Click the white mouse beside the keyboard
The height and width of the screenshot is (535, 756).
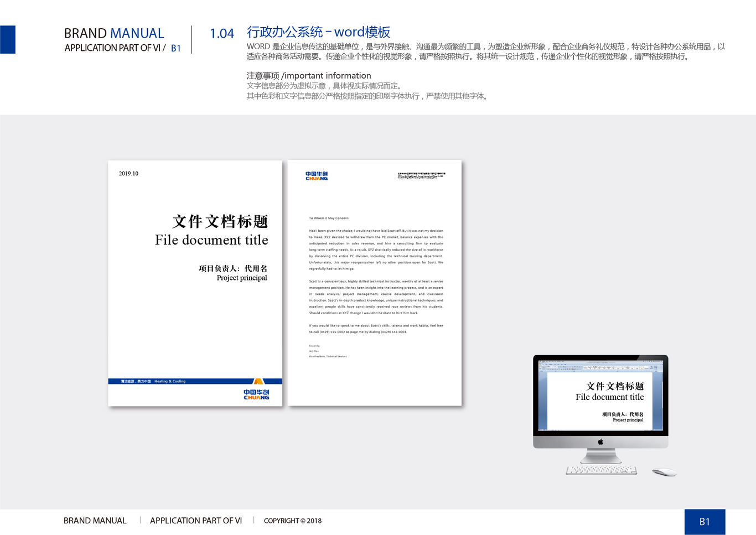tap(664, 471)
